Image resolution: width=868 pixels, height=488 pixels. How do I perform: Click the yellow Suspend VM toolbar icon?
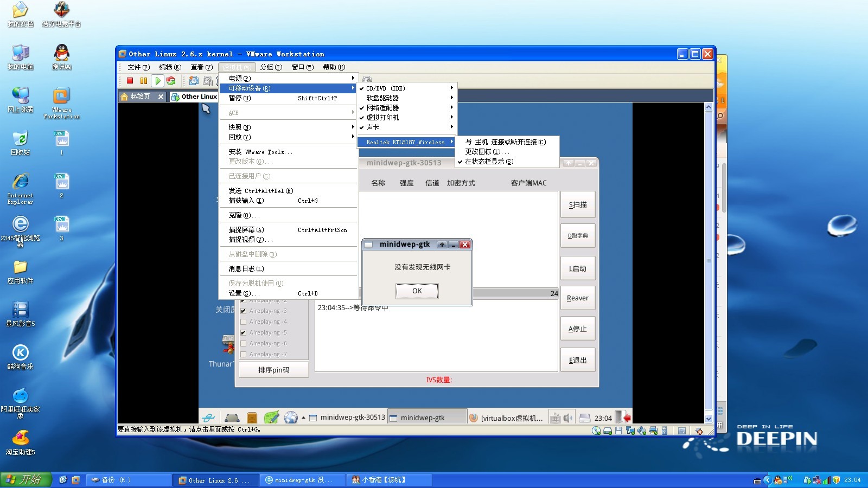click(144, 81)
